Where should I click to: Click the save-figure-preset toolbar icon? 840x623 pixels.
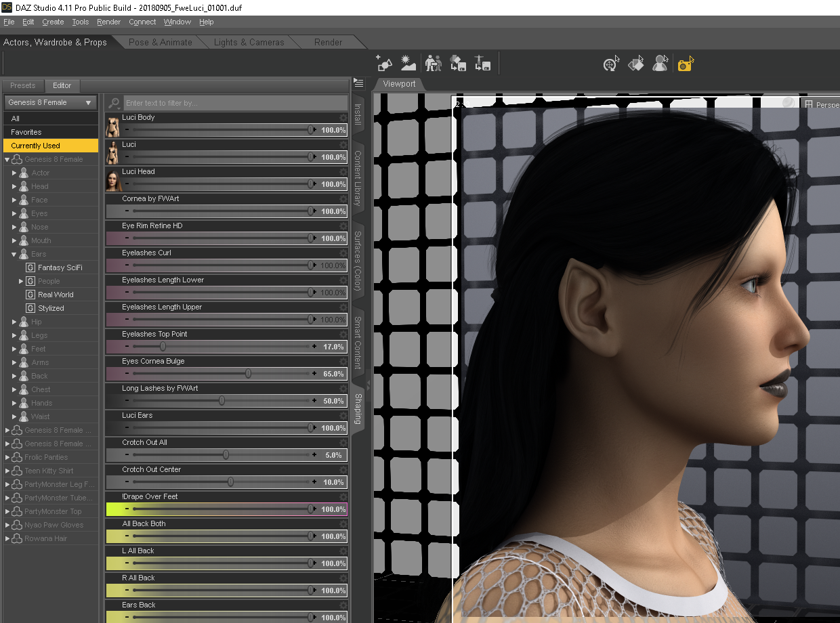[482, 64]
